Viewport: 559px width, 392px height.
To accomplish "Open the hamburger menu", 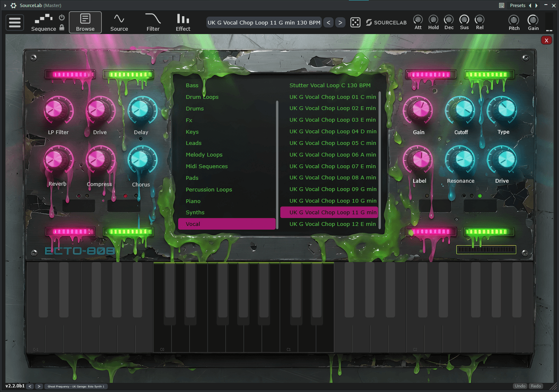I will pyautogui.click(x=15, y=22).
